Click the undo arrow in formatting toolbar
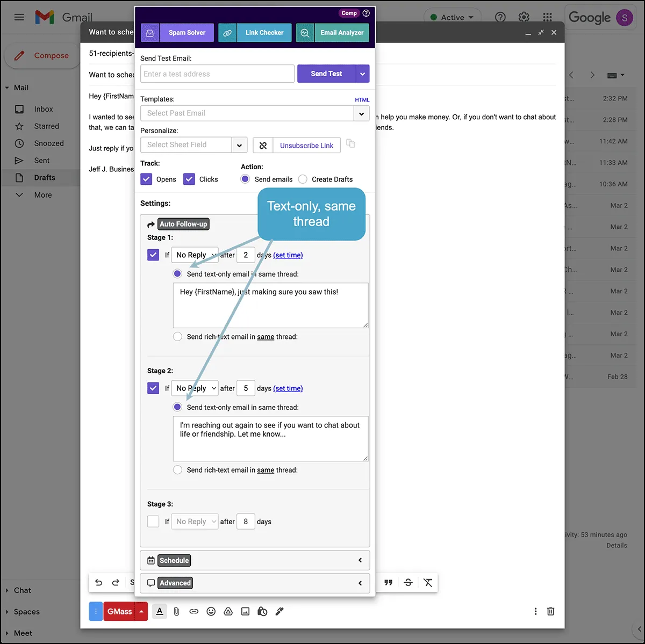 pyautogui.click(x=99, y=582)
